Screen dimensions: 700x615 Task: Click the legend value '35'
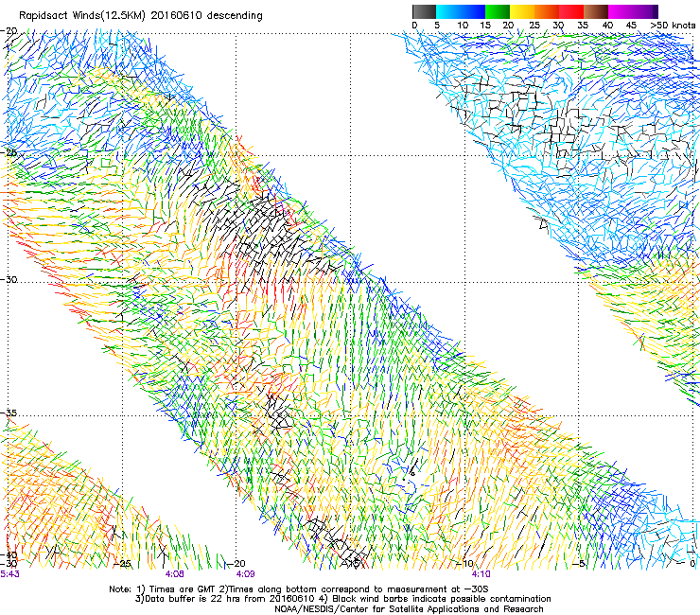point(583,26)
